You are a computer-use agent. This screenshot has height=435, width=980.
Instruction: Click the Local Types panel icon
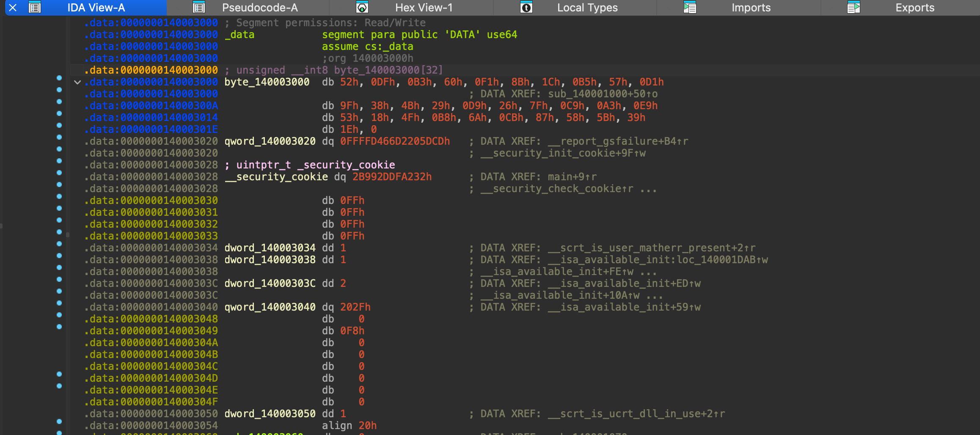pyautogui.click(x=526, y=7)
